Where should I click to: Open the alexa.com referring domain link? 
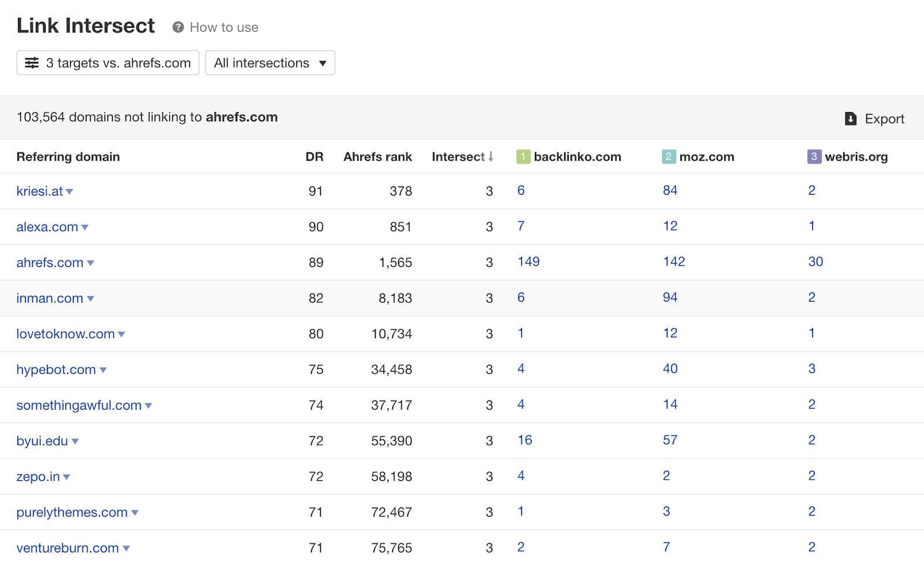[x=47, y=227]
